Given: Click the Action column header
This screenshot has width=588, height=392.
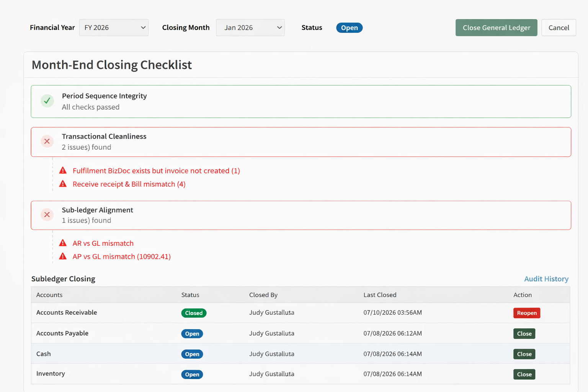Looking at the screenshot, I should coord(523,295).
